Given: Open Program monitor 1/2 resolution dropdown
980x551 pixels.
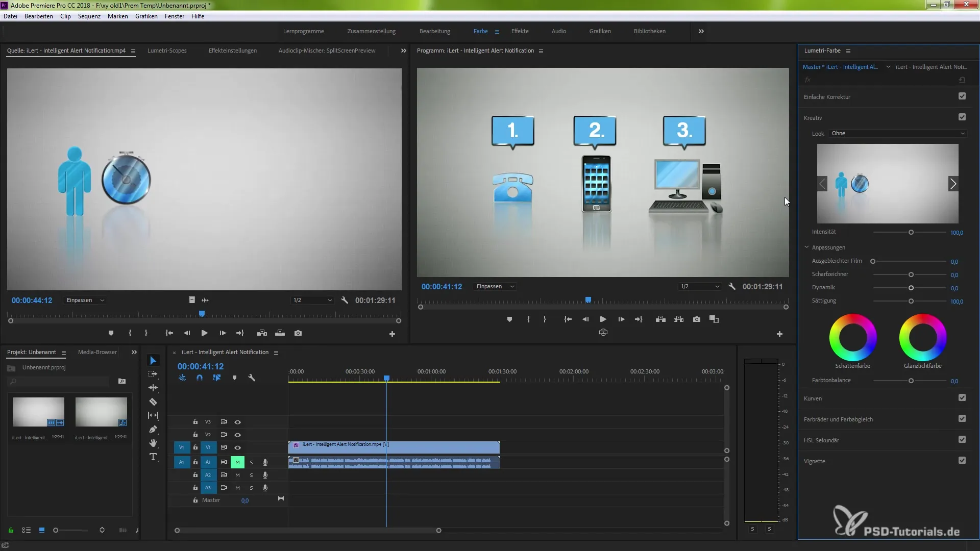Looking at the screenshot, I should [699, 287].
